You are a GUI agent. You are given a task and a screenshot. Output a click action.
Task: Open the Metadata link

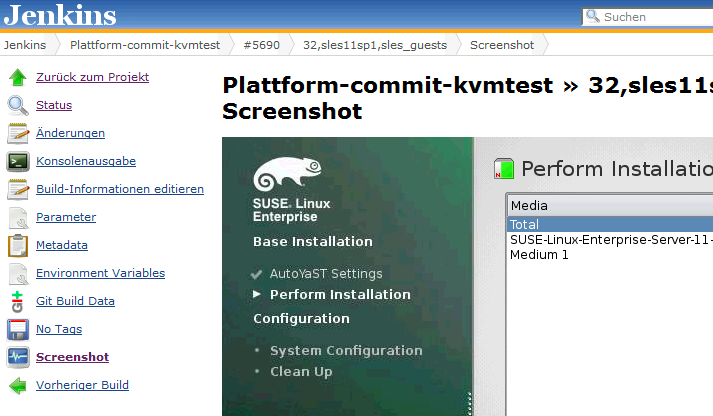pyautogui.click(x=62, y=246)
